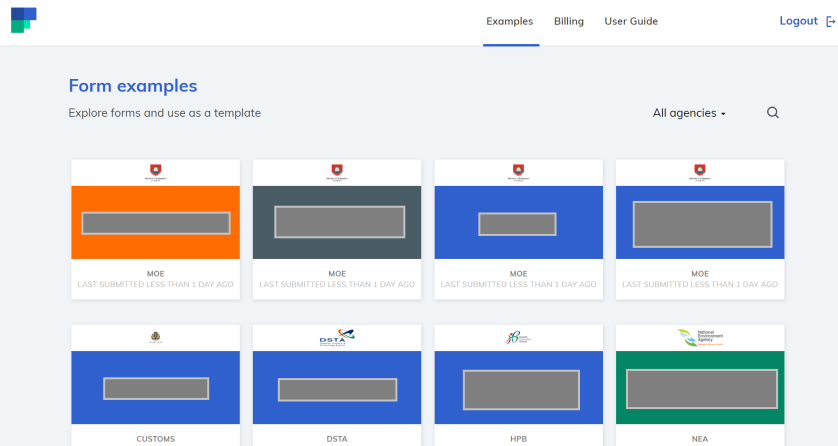Open the dark gray MOE form banner
The width and height of the screenshot is (838, 446).
(x=336, y=222)
